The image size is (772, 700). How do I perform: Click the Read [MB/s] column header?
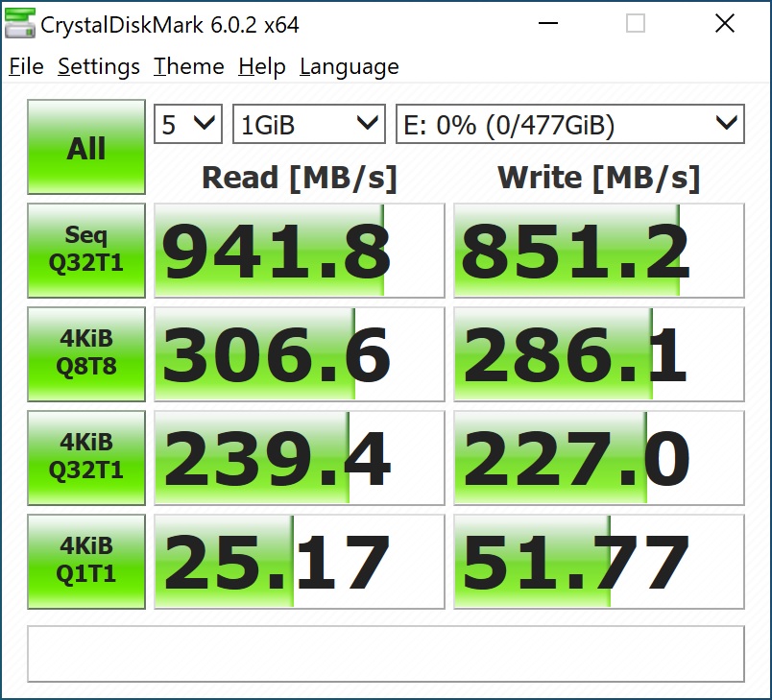coord(300,178)
